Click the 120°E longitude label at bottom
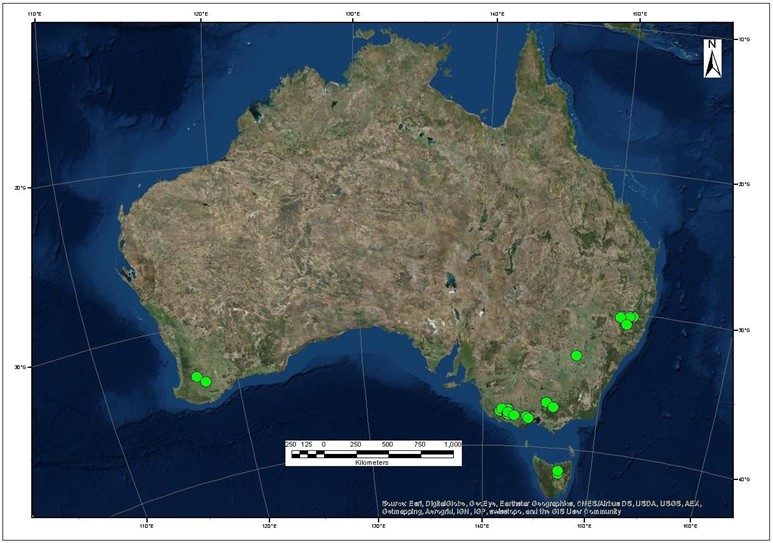 click(268, 525)
